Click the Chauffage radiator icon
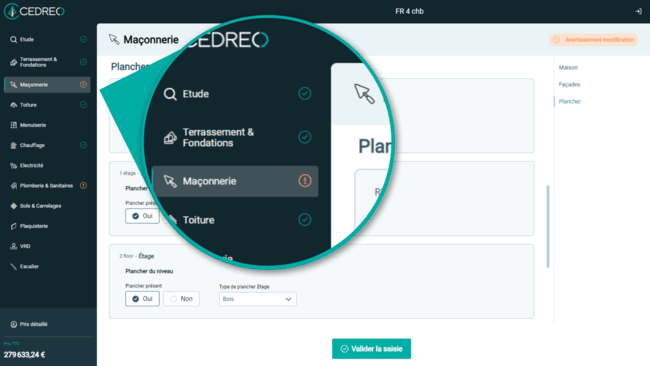Image resolution: width=650 pixels, height=366 pixels. click(x=14, y=145)
